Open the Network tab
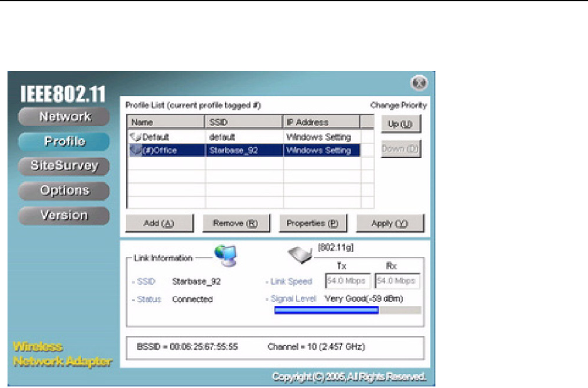This screenshot has height=388, width=588. 64,117
